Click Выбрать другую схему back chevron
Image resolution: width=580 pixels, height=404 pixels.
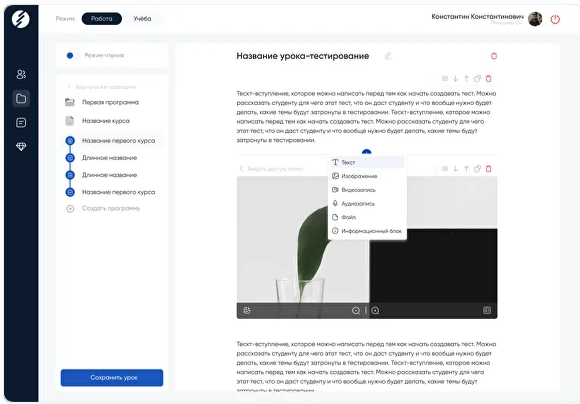[242, 169]
